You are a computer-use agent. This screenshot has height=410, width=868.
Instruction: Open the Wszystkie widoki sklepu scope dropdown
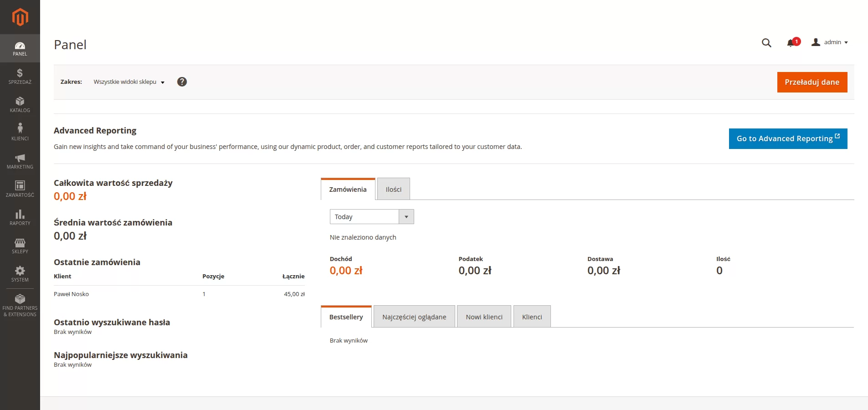(129, 82)
